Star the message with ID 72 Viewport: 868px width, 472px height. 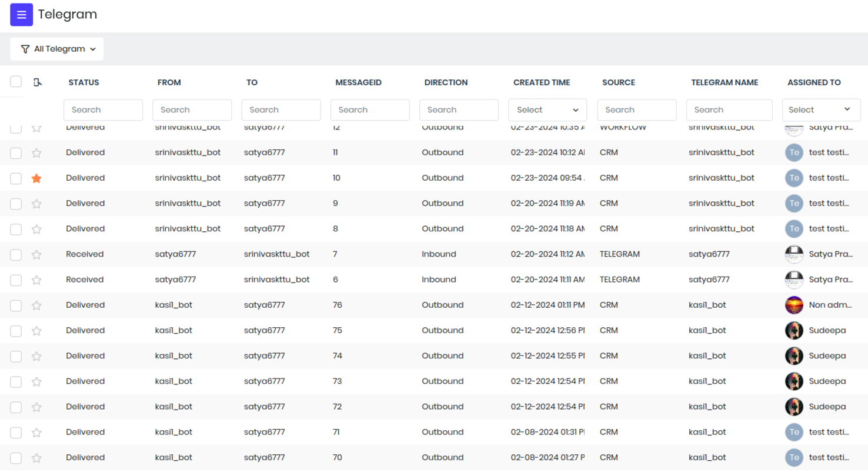coord(36,407)
